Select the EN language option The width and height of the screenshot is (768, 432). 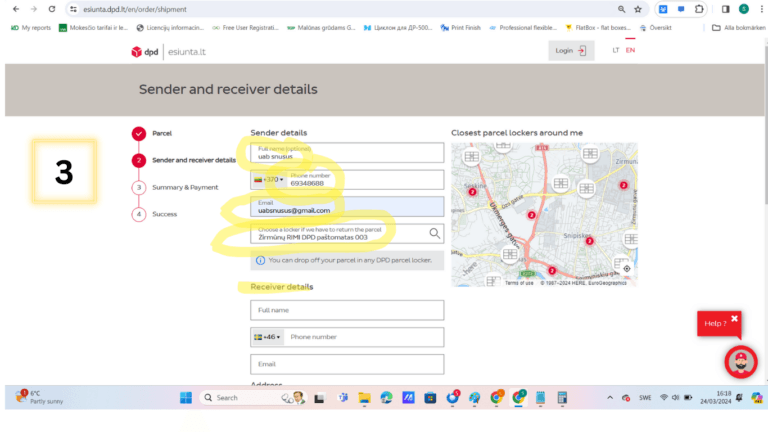pyautogui.click(x=630, y=50)
